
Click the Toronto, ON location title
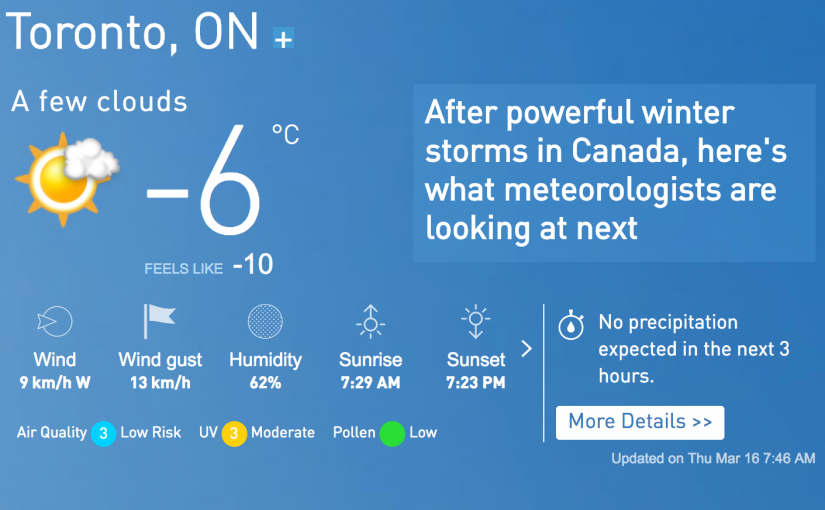click(134, 34)
